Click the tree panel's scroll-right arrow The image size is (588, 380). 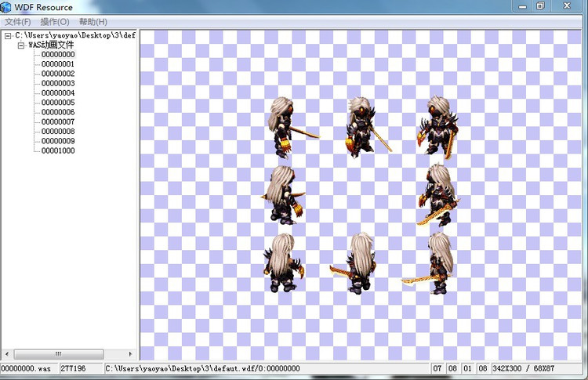[x=130, y=354]
